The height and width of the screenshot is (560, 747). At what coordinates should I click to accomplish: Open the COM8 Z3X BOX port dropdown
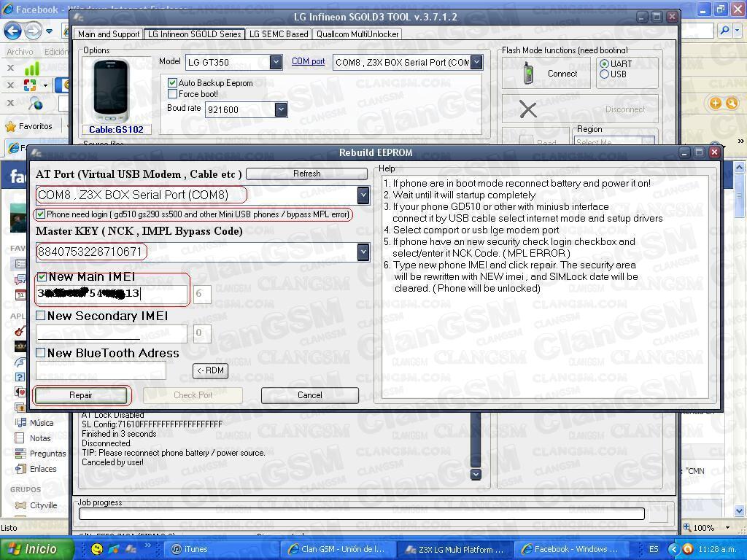[476, 63]
